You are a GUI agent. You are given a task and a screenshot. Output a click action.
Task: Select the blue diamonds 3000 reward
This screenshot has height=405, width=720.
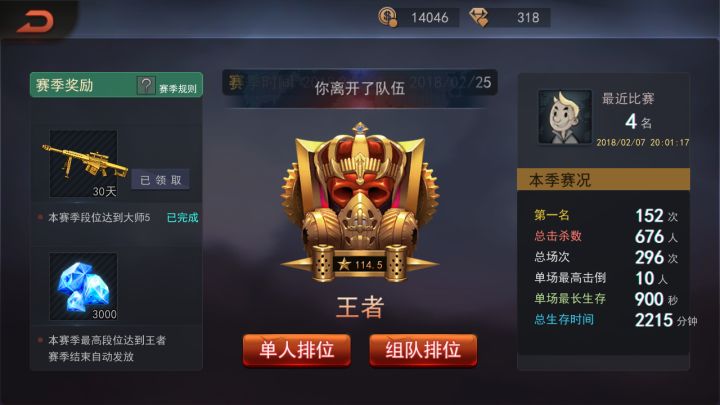pyautogui.click(x=84, y=286)
